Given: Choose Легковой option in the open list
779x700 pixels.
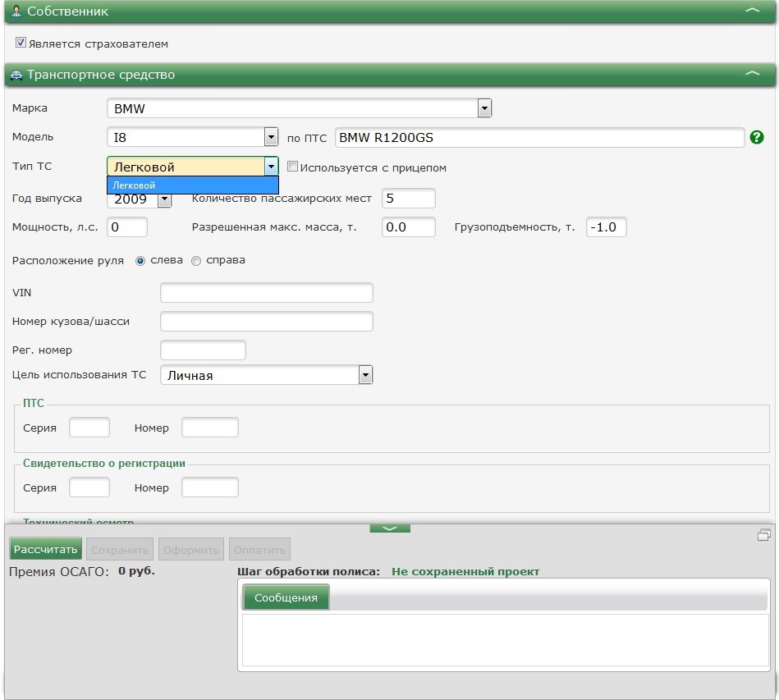Looking at the screenshot, I should (x=192, y=186).
